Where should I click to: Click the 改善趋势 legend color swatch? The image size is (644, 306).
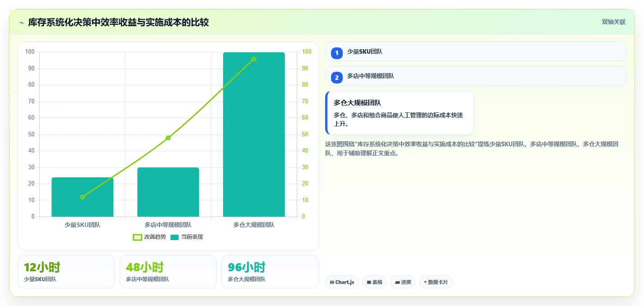tap(137, 237)
